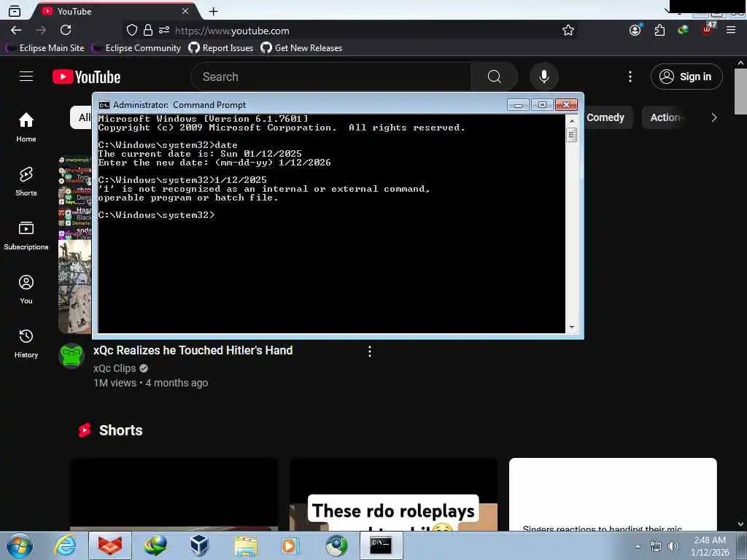Open the network tray icon

pyautogui.click(x=656, y=546)
